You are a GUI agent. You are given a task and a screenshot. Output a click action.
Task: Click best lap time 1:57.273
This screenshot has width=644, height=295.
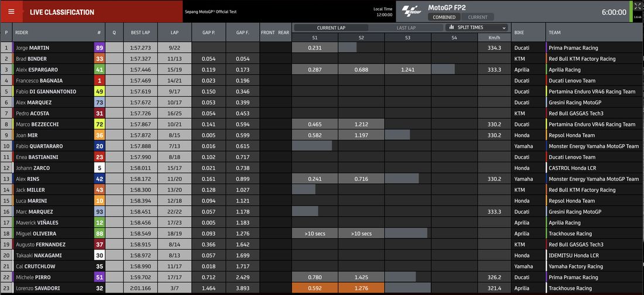pyautogui.click(x=140, y=48)
